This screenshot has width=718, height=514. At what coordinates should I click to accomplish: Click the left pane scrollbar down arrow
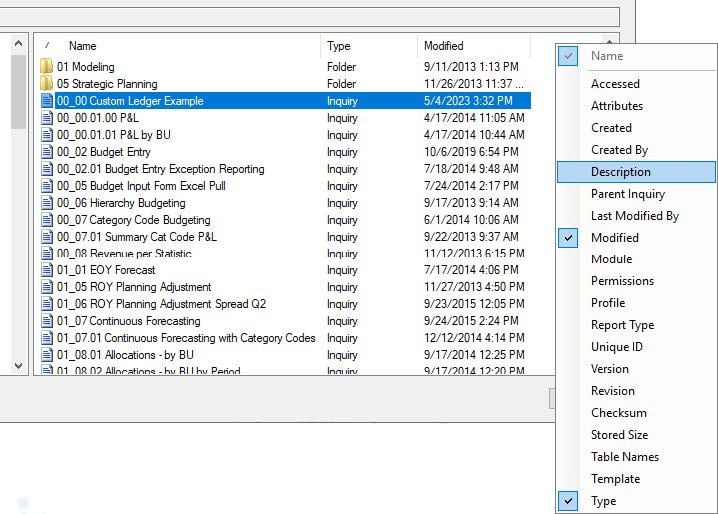(x=18, y=365)
